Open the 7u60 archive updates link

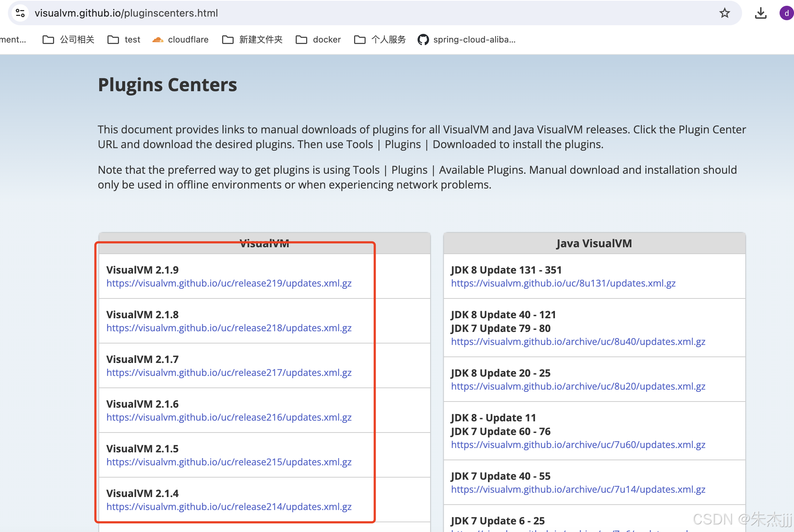point(578,445)
